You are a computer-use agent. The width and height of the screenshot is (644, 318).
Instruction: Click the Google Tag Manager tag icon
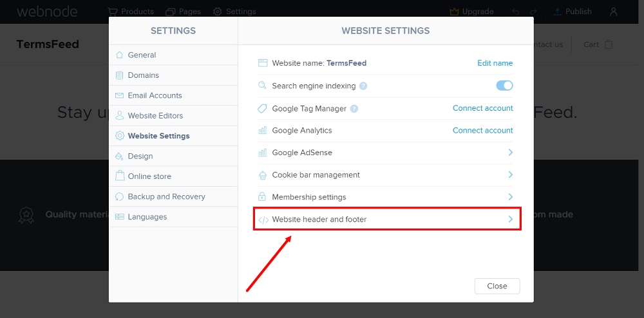tap(263, 108)
